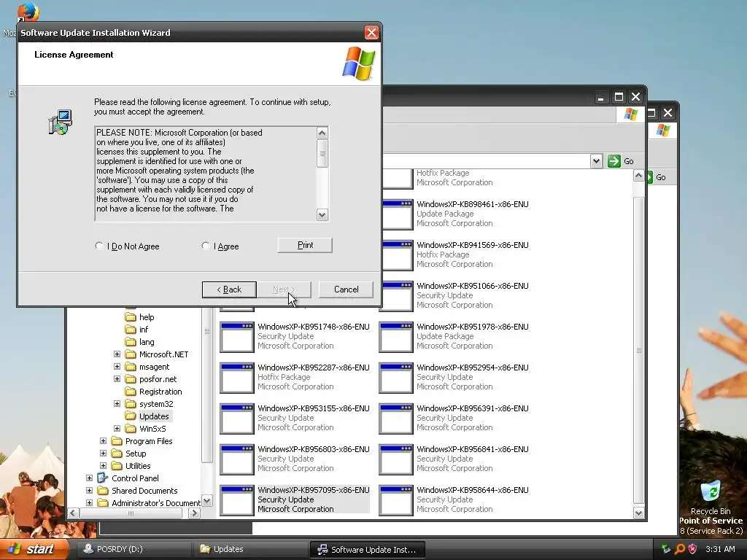
Task: Click the Print button
Action: [305, 245]
